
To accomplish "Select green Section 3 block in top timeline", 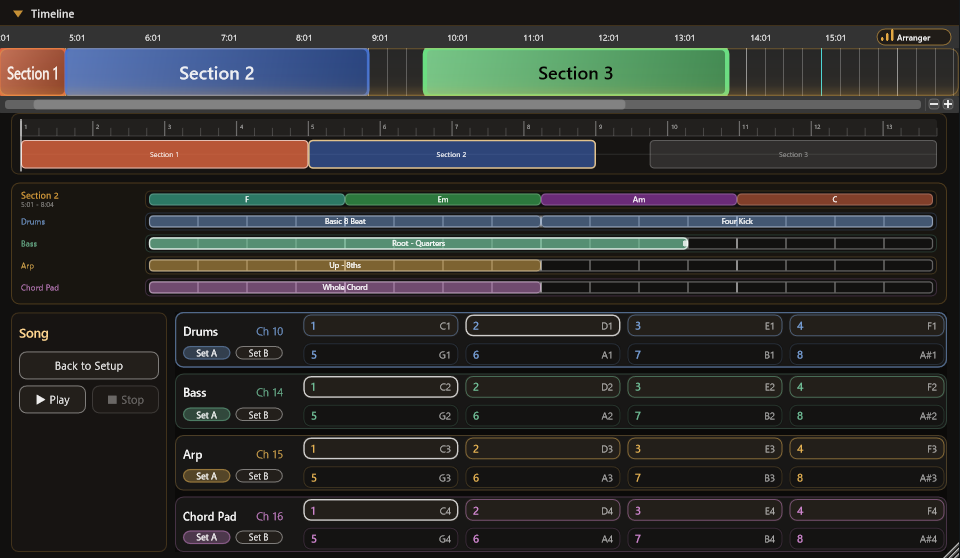I will click(576, 72).
